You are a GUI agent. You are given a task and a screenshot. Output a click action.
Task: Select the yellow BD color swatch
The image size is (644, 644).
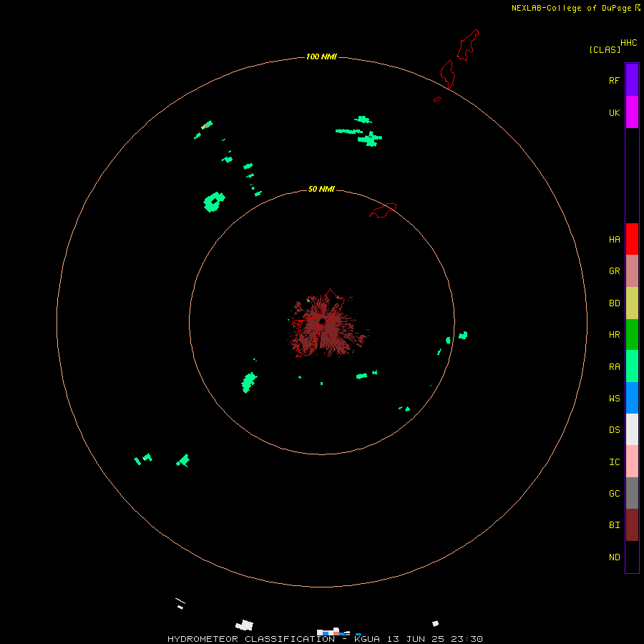(x=632, y=303)
